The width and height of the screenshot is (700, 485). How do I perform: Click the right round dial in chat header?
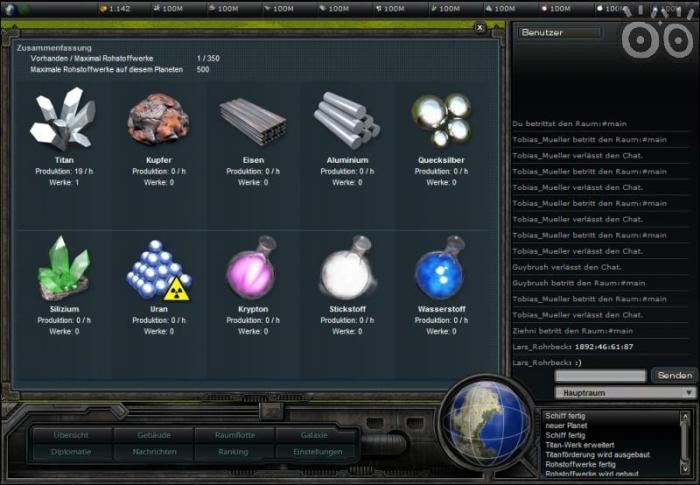pyautogui.click(x=678, y=41)
